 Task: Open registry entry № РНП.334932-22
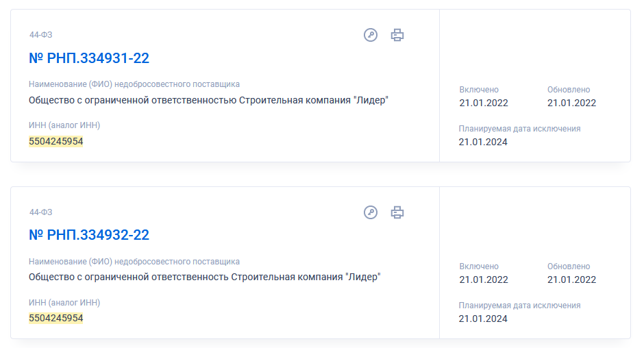[89, 235]
